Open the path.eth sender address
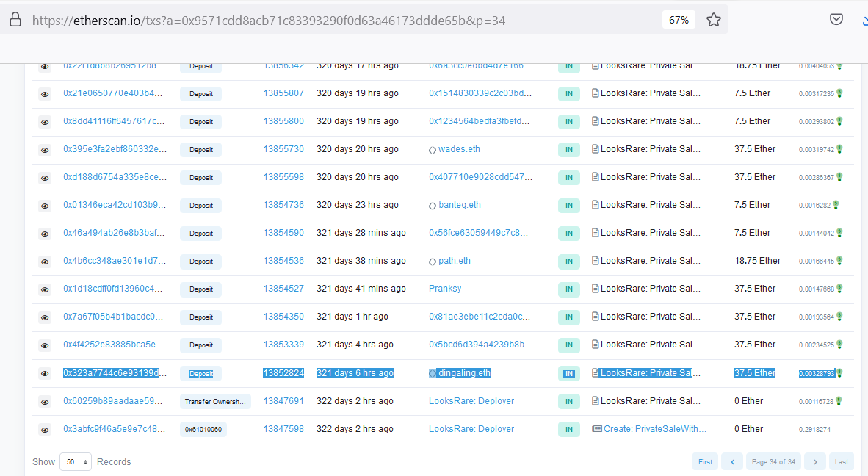 click(455, 261)
